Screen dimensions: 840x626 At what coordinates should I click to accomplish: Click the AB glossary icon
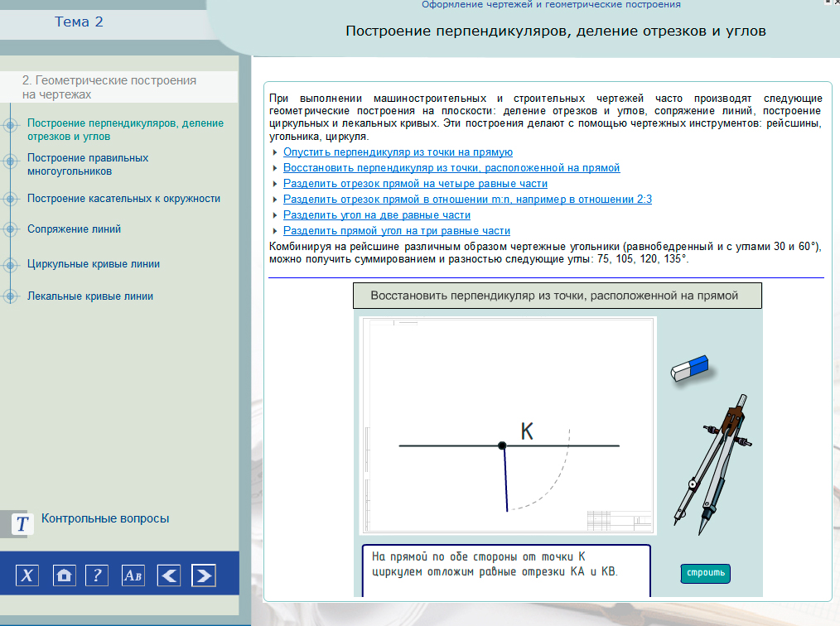(x=133, y=575)
